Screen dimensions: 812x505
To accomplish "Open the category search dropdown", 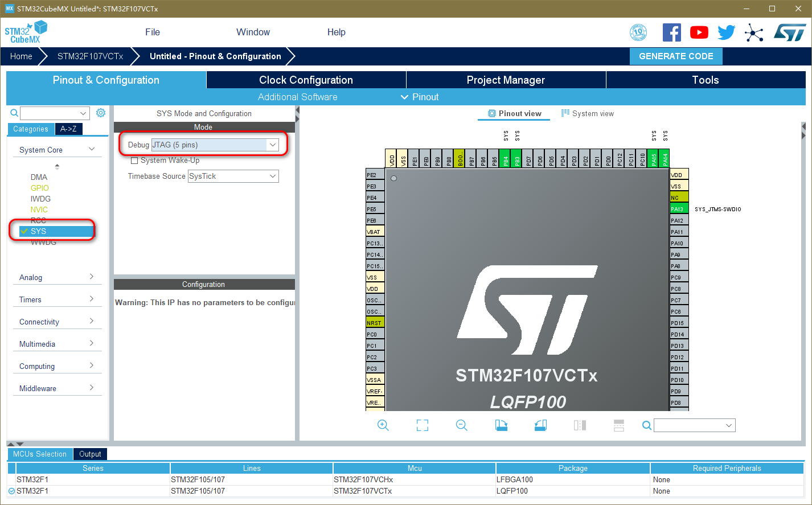I will [84, 113].
